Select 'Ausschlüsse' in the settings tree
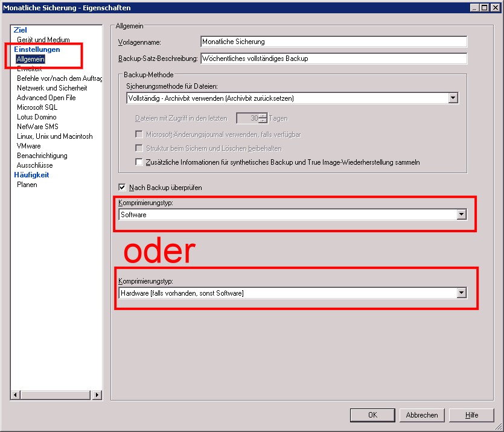Viewport: 504px width, 432px height. point(34,165)
